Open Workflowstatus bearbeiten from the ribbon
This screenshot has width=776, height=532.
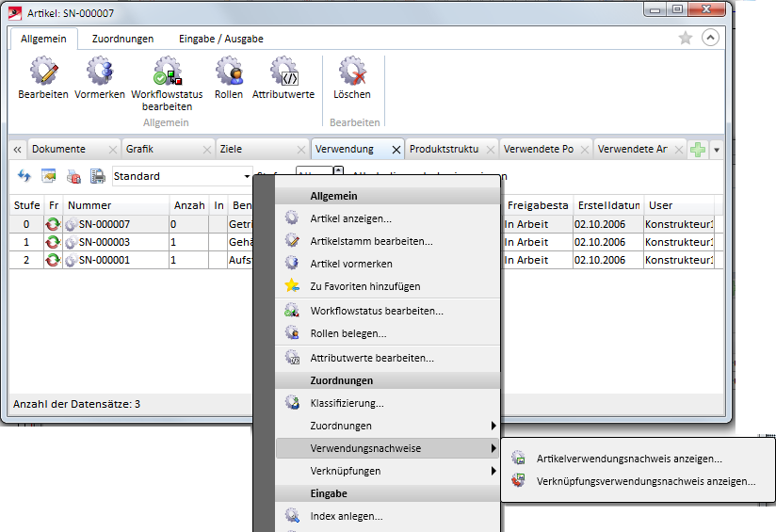tap(167, 73)
